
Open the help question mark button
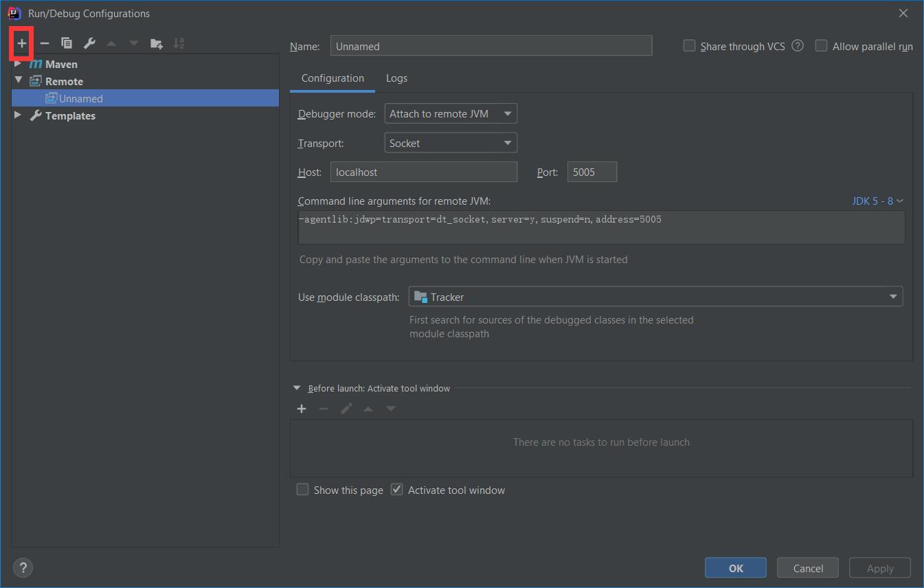[x=23, y=568]
